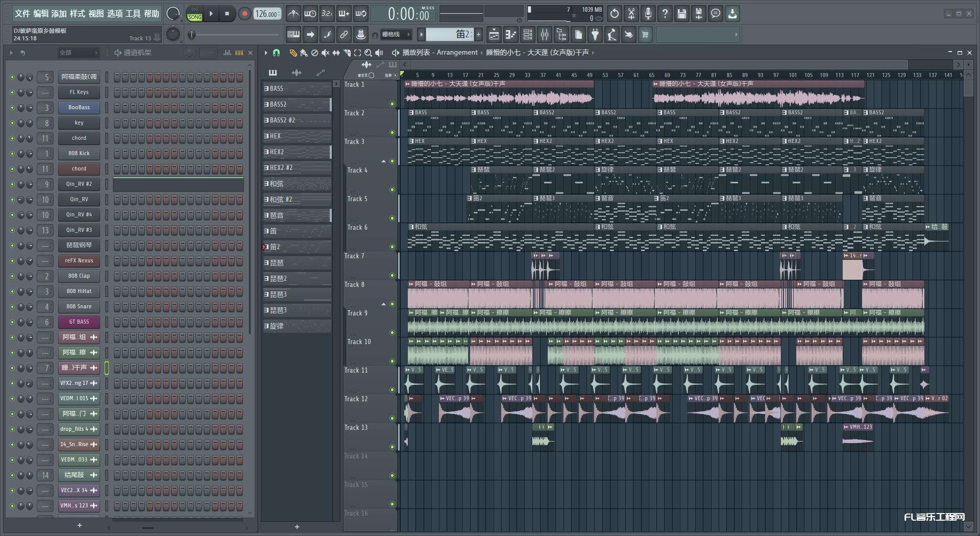Open the 帮助 menu
The image size is (980, 536).
(152, 14)
